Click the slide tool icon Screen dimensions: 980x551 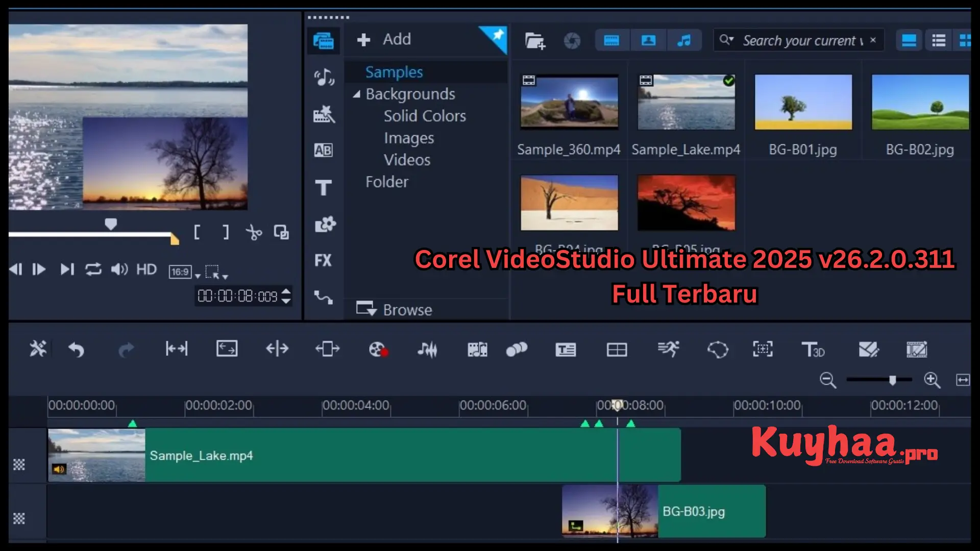click(327, 349)
